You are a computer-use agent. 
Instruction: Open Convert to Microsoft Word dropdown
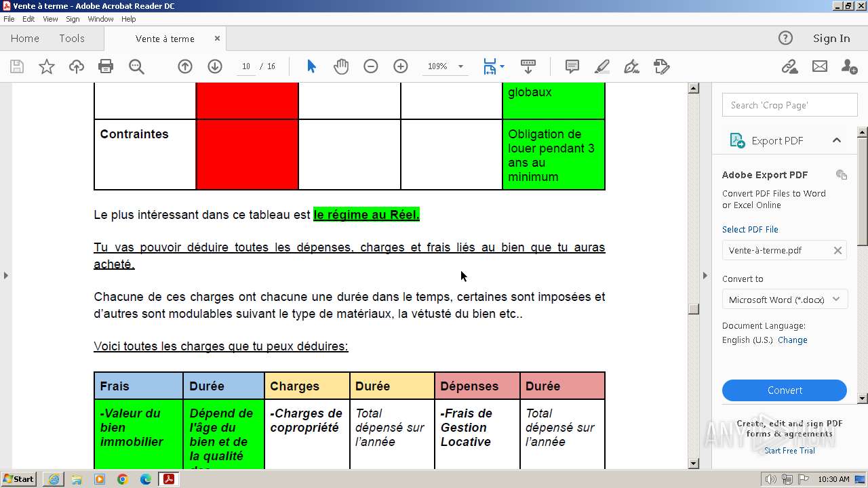(785, 300)
